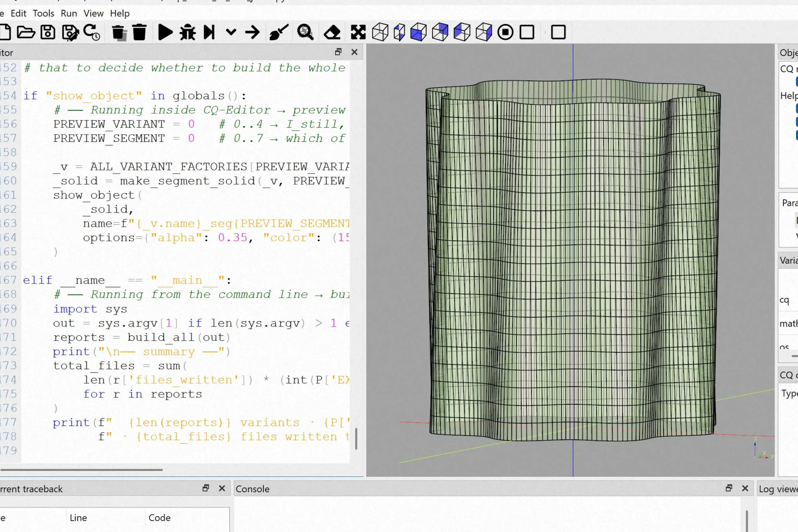Open the Help menu
Viewport: 798px width, 532px height.
pyautogui.click(x=120, y=13)
